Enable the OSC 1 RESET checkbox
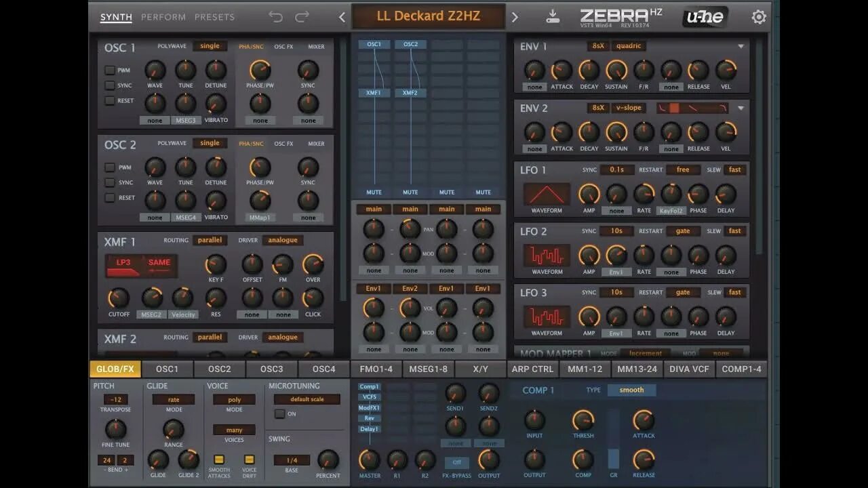The image size is (868, 488). [x=109, y=100]
